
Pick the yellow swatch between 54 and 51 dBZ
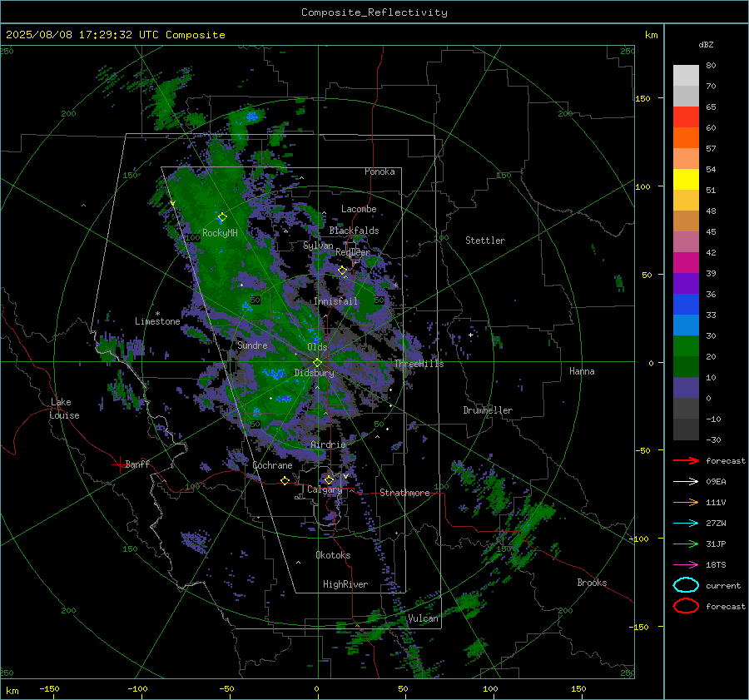[686, 179]
